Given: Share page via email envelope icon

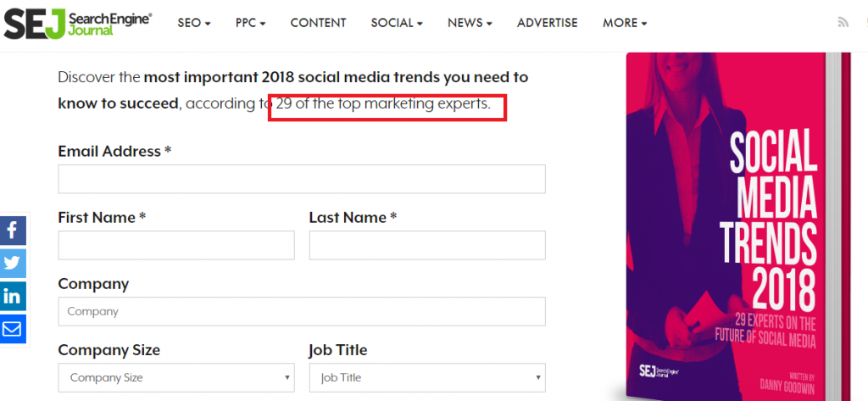Looking at the screenshot, I should 13,329.
